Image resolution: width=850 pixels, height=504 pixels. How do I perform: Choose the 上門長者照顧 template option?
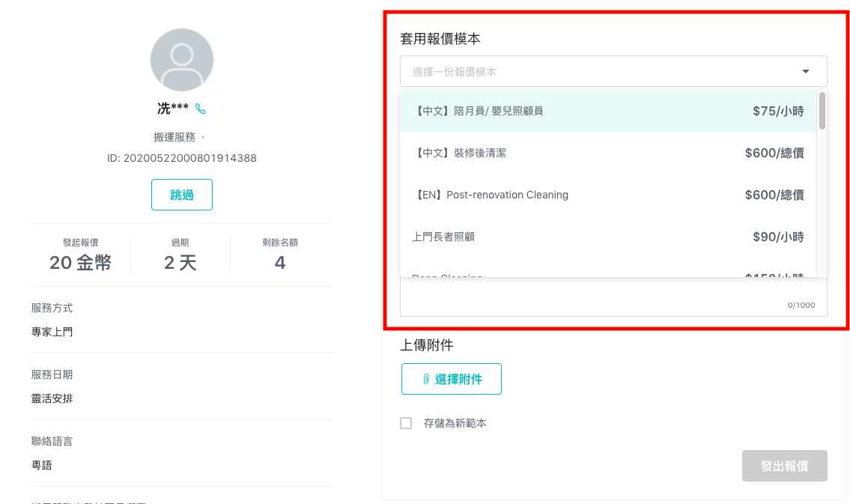pyautogui.click(x=607, y=237)
